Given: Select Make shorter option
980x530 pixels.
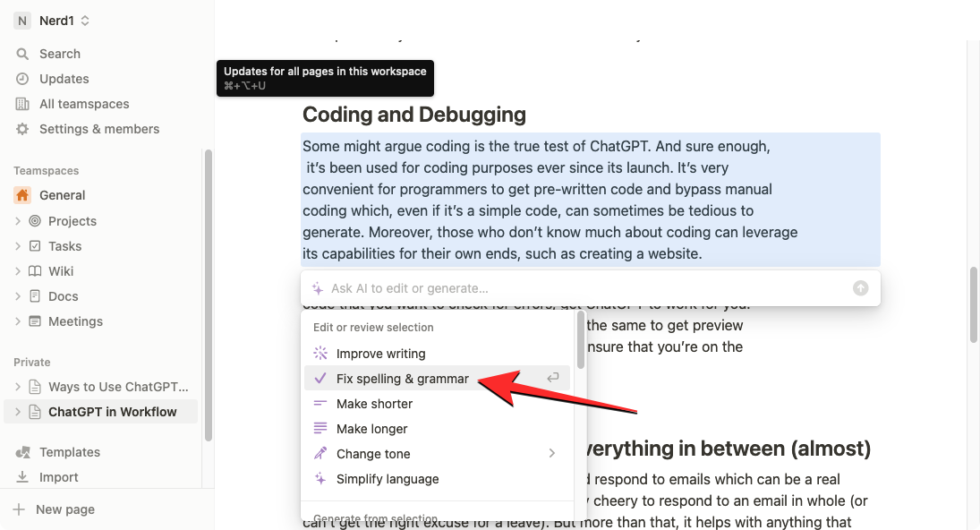Looking at the screenshot, I should click(437, 403).
